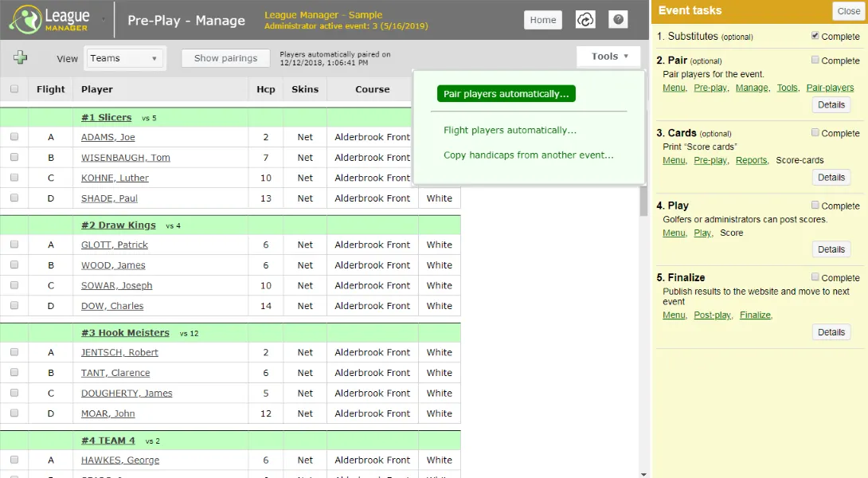The height and width of the screenshot is (478, 868).
Task: Click the Home button
Action: pos(542,20)
